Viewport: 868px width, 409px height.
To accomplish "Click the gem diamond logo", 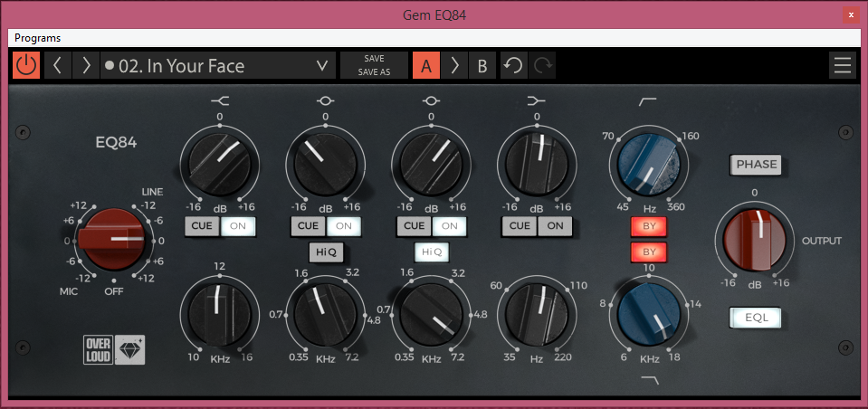I will coord(130,350).
